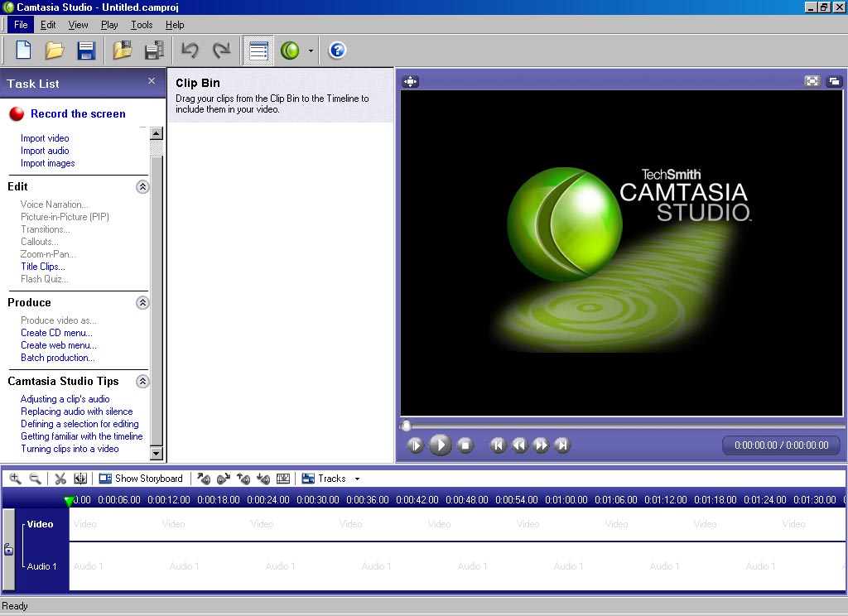Step backward with the rewind button
This screenshot has height=616, width=848.
coord(520,445)
